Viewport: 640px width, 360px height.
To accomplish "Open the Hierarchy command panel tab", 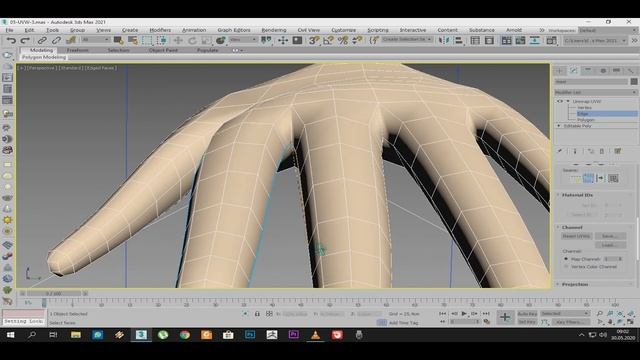I will point(588,71).
